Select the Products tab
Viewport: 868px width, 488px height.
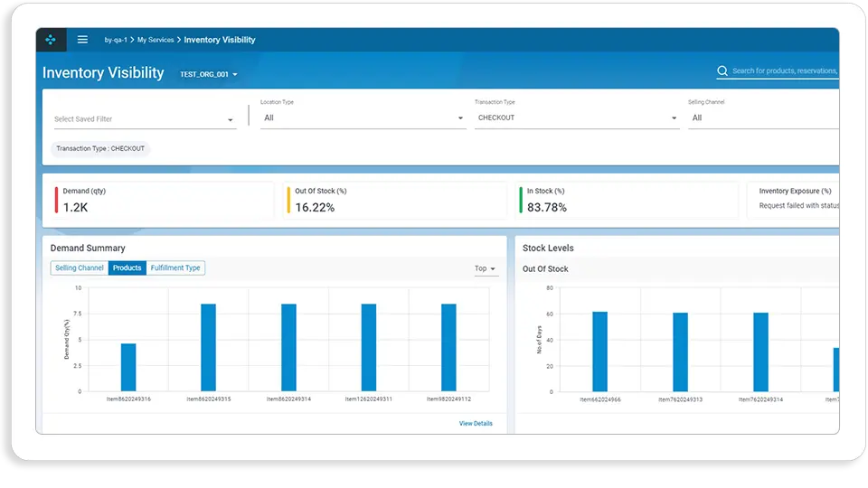tap(127, 268)
